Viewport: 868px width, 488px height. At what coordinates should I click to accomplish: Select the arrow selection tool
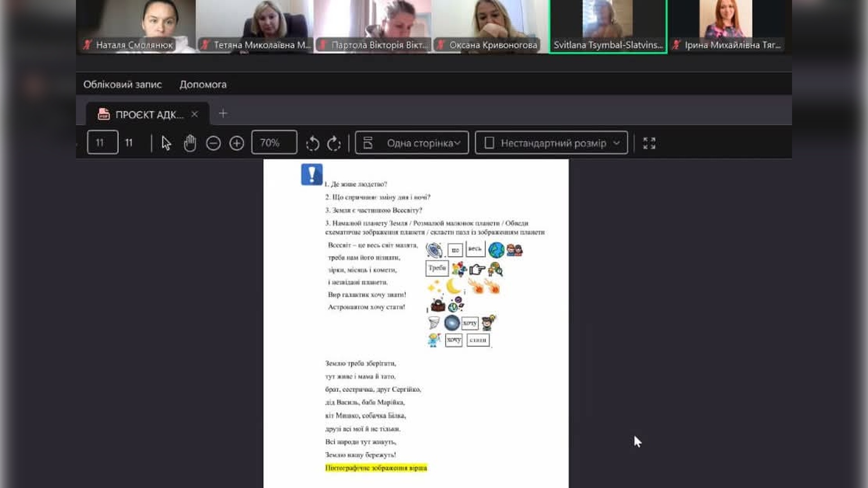pos(166,143)
